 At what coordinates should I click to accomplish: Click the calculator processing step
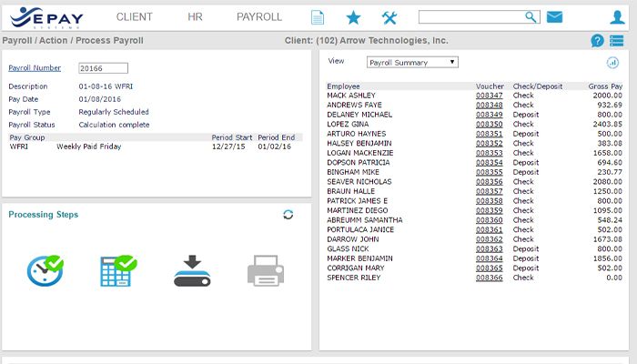117,270
